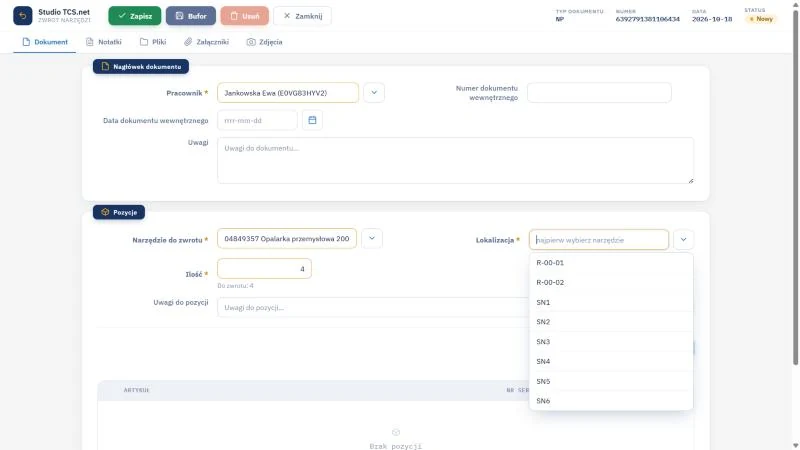The image size is (800, 450).
Task: Click the internal document date field
Action: pyautogui.click(x=257, y=120)
